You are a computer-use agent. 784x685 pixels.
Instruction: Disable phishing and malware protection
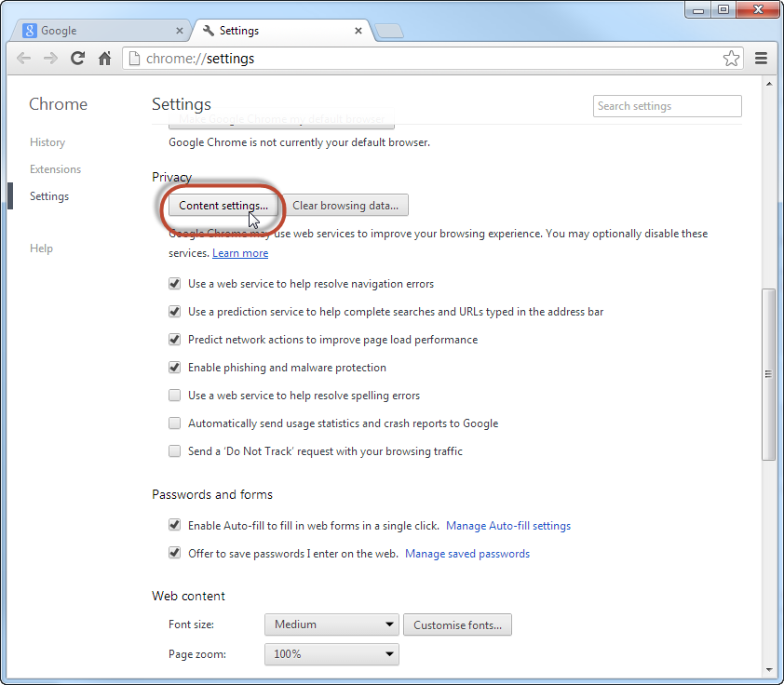pos(174,368)
